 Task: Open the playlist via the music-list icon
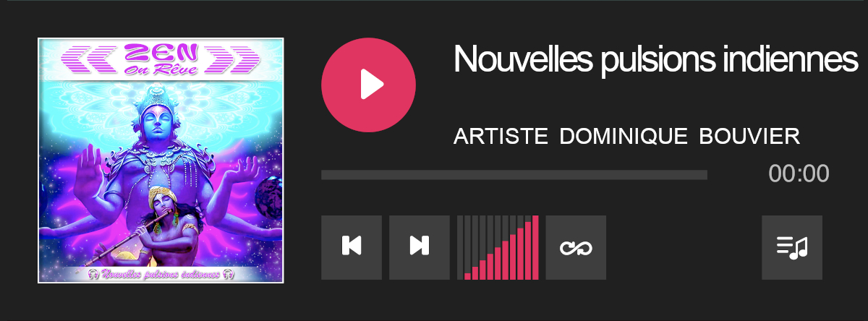(x=792, y=247)
